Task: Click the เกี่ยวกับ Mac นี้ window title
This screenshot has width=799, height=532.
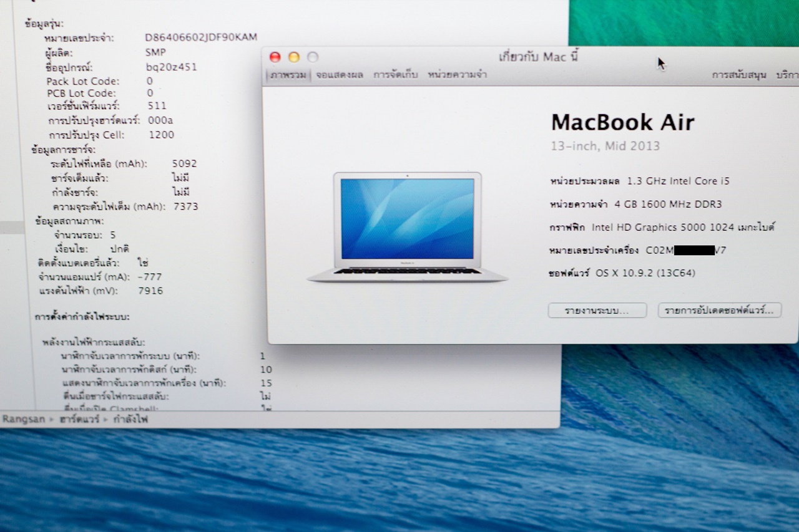Action: coord(539,57)
